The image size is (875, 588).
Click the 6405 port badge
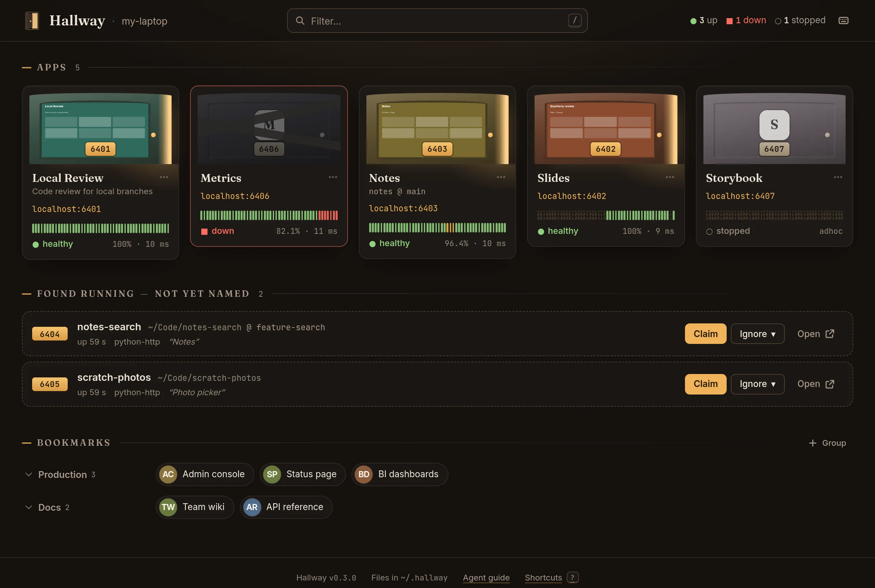pos(50,384)
